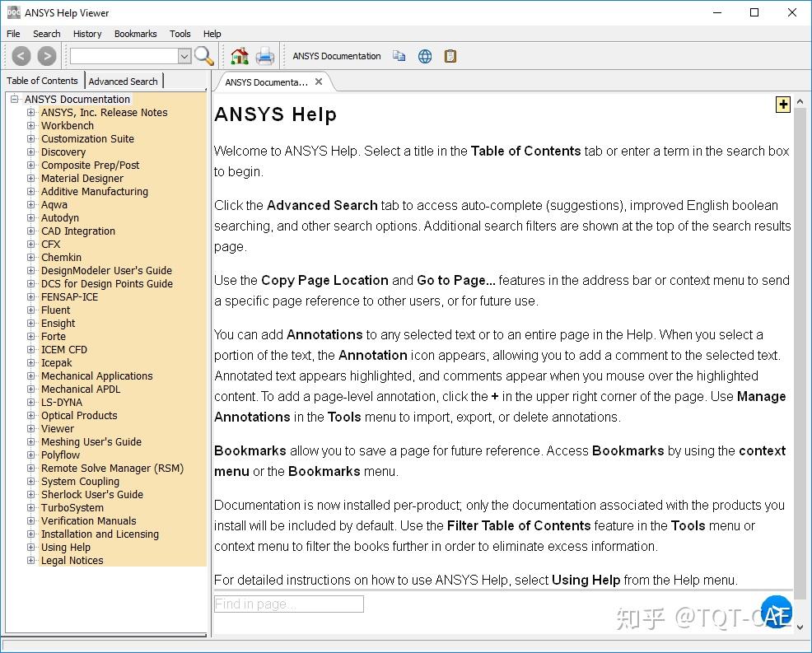The width and height of the screenshot is (812, 653).
Task: Click the forward navigation arrow
Action: click(47, 56)
